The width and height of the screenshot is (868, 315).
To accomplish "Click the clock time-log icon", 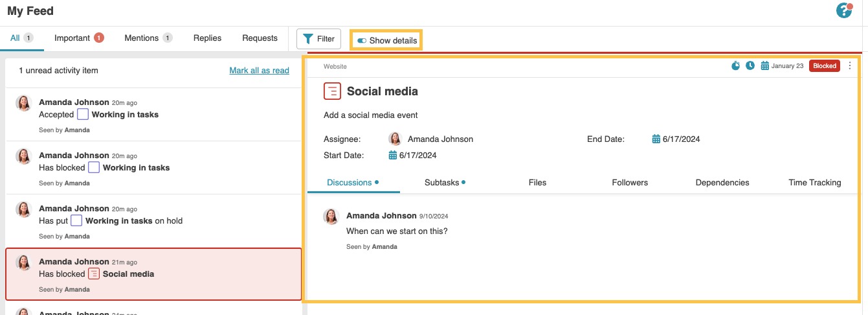I will pyautogui.click(x=750, y=65).
